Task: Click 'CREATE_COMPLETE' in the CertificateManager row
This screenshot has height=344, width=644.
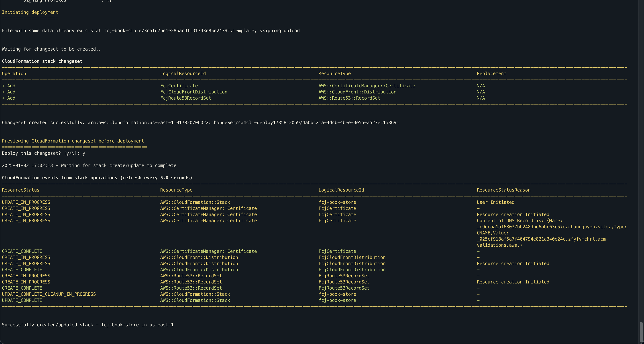Action: click(x=22, y=251)
